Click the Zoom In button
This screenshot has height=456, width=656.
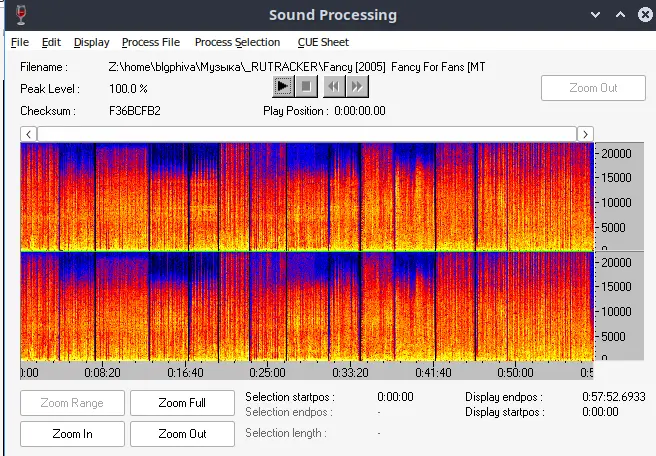tap(72, 434)
